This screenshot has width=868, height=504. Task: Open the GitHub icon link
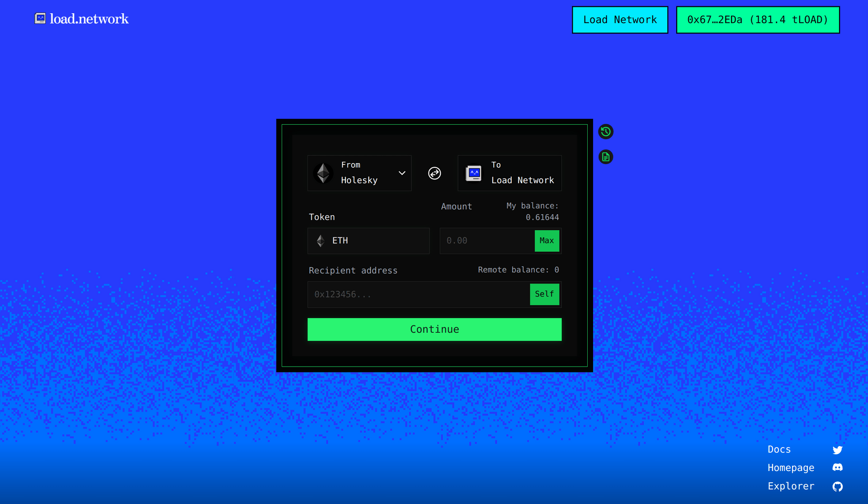pyautogui.click(x=837, y=486)
